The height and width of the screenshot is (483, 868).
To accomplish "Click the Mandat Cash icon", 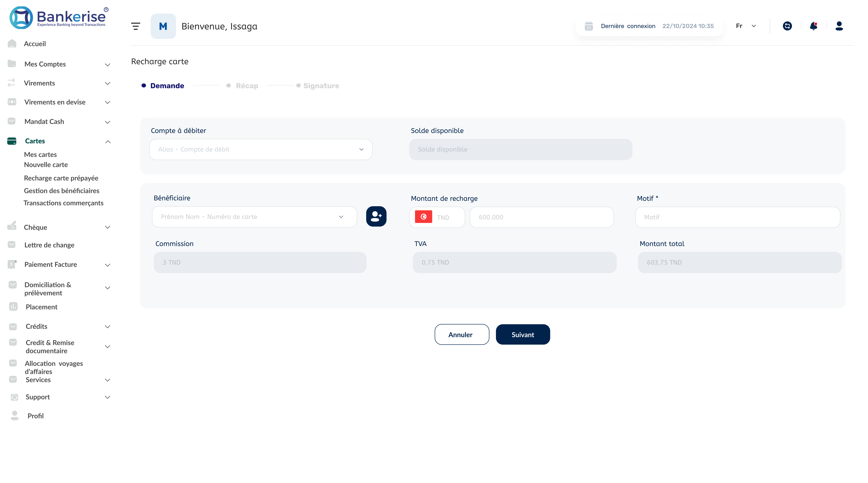I will coord(11,121).
